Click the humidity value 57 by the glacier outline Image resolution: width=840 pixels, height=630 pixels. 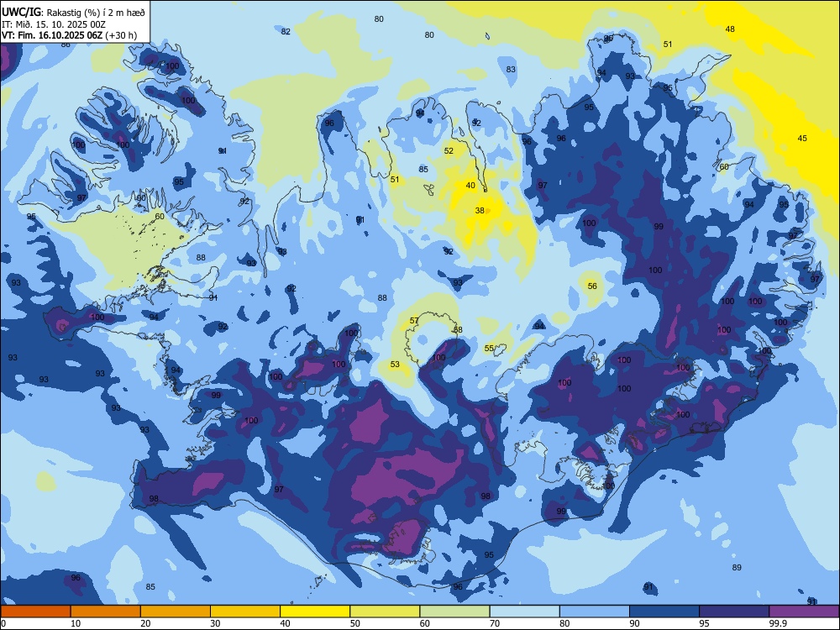(x=414, y=321)
